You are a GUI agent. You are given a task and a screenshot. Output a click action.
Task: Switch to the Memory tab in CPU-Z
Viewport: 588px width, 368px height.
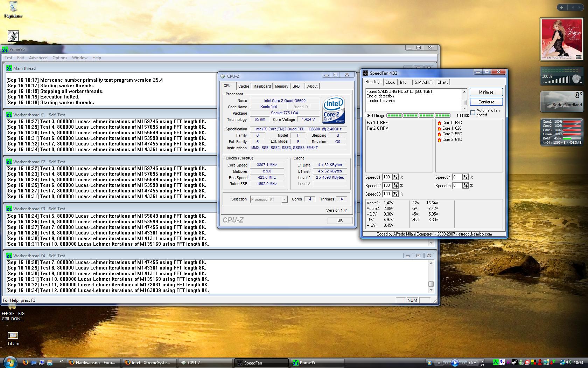(281, 86)
